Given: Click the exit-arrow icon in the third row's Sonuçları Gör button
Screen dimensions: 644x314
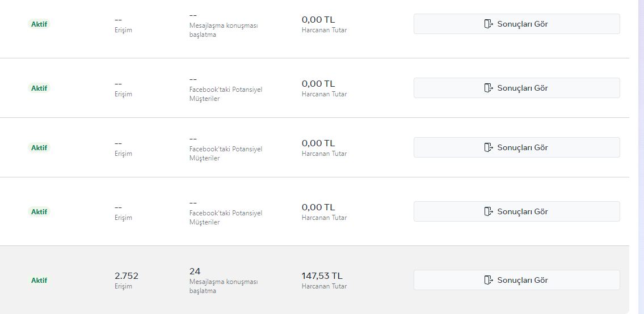Looking at the screenshot, I should (489, 147).
